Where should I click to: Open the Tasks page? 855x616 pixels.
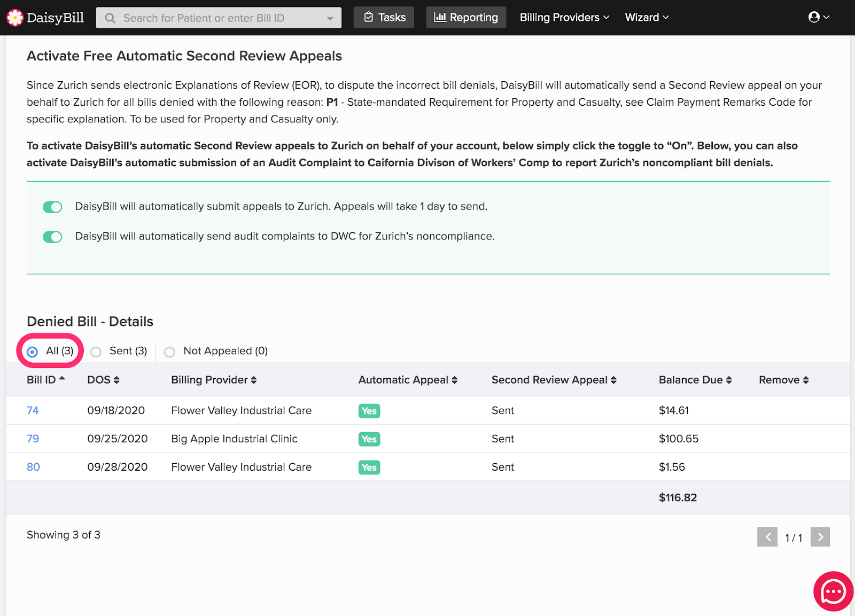[384, 18]
